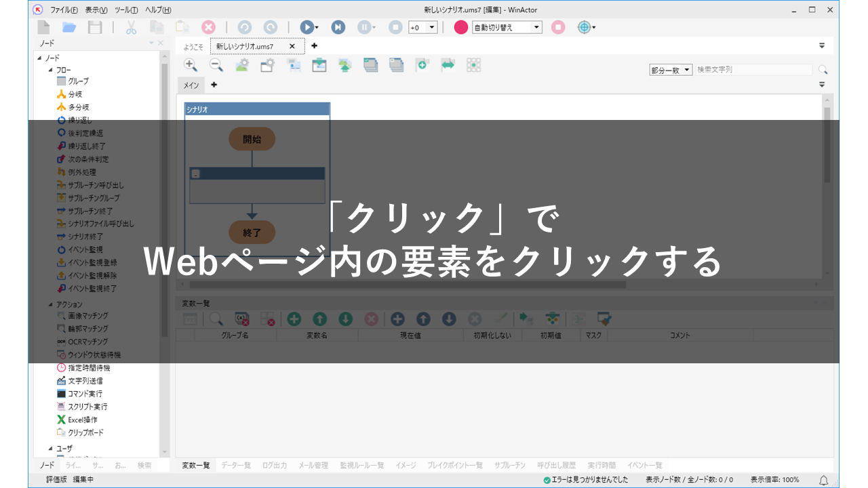868x488 pixels.
Task: Add a new flowchart tab with plus
Action: pos(214,85)
